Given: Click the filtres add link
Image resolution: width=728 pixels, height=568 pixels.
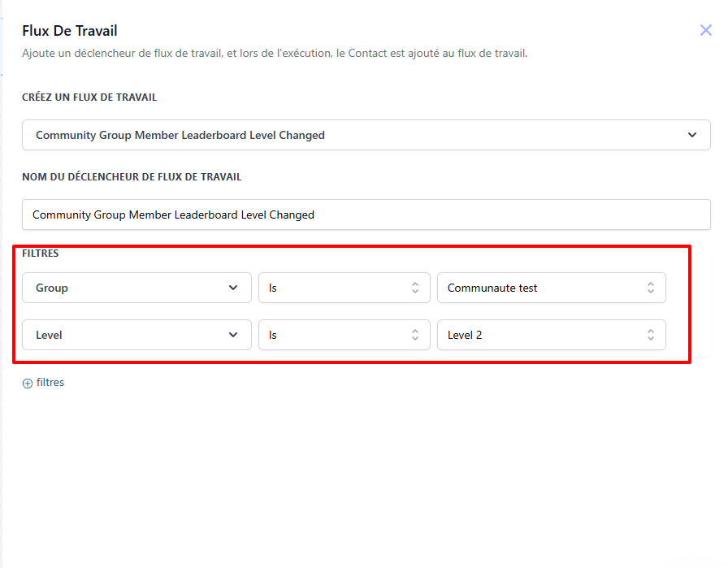Looking at the screenshot, I should [50, 383].
